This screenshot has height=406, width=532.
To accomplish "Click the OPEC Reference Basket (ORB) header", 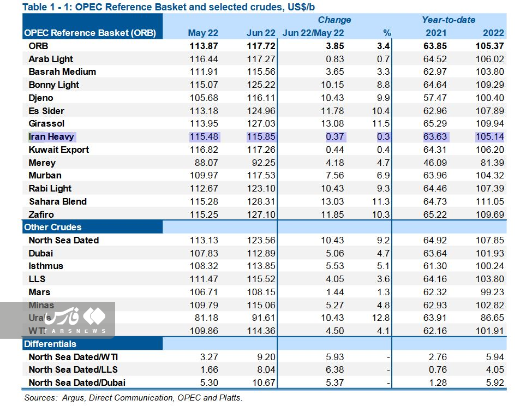I will (x=90, y=33).
